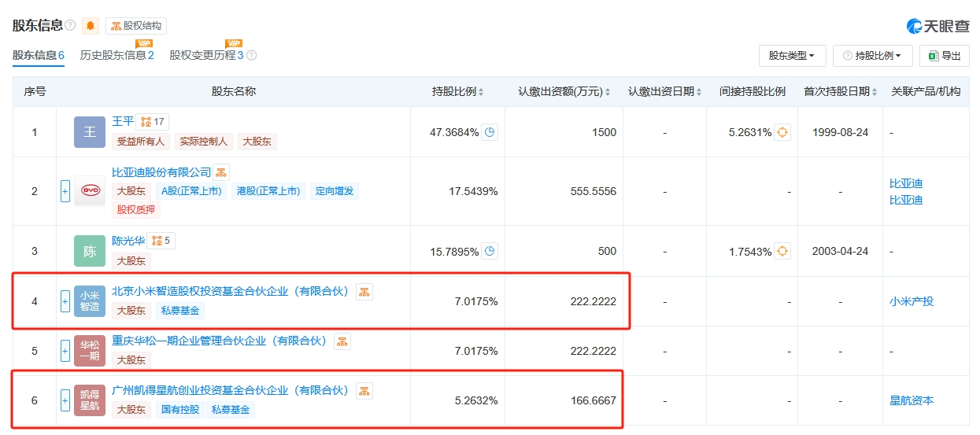Click structure icon beside 比亚迪股份有限公司
This screenshot has width=980, height=435.
coord(221,172)
